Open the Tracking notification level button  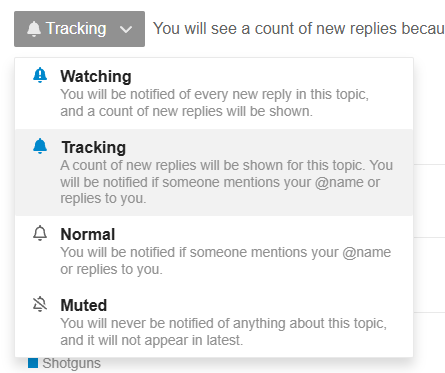click(79, 29)
